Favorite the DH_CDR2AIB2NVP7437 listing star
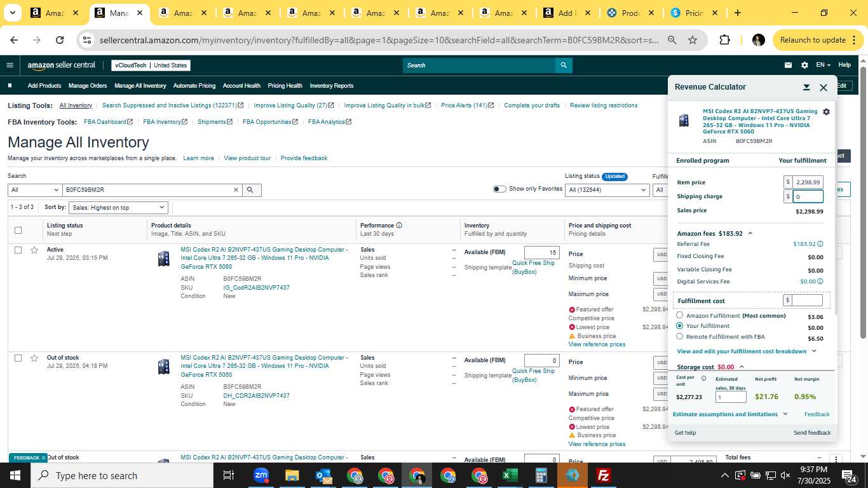The width and height of the screenshot is (868, 488). click(x=34, y=358)
